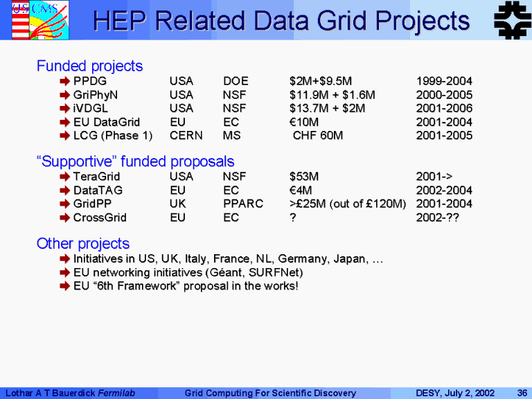Click the CERN region text
Viewport: 532px width, 399px height.
186,136
